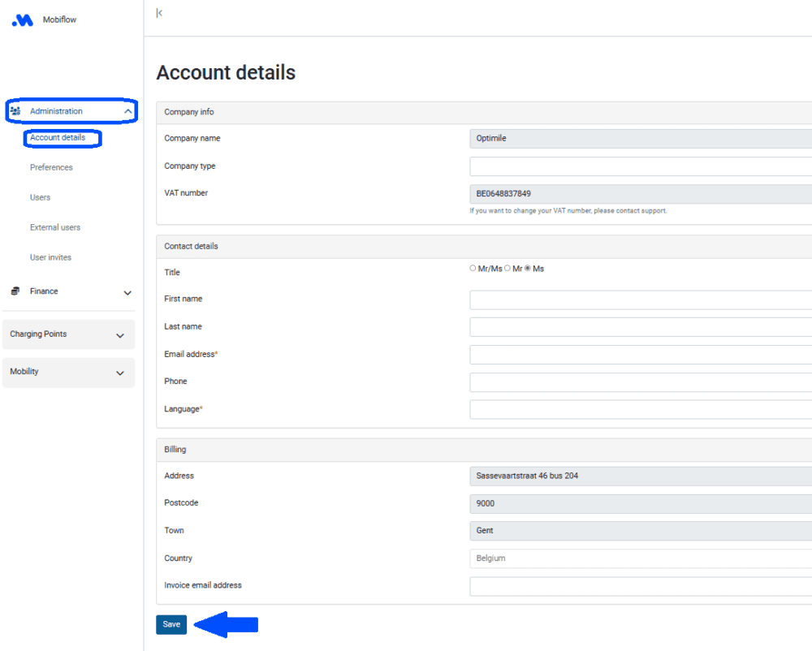The width and height of the screenshot is (812, 651).
Task: Select the Mr title radio button
Action: (x=508, y=268)
